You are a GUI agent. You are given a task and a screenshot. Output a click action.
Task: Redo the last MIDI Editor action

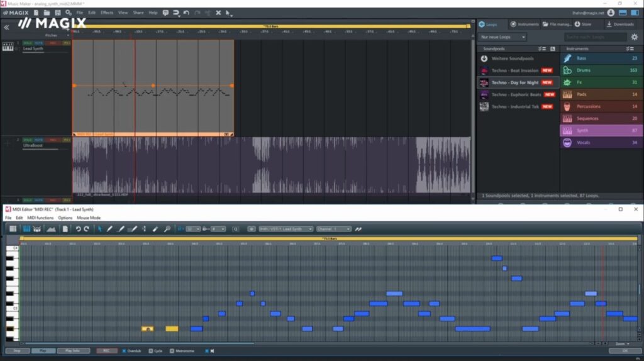[x=86, y=229]
